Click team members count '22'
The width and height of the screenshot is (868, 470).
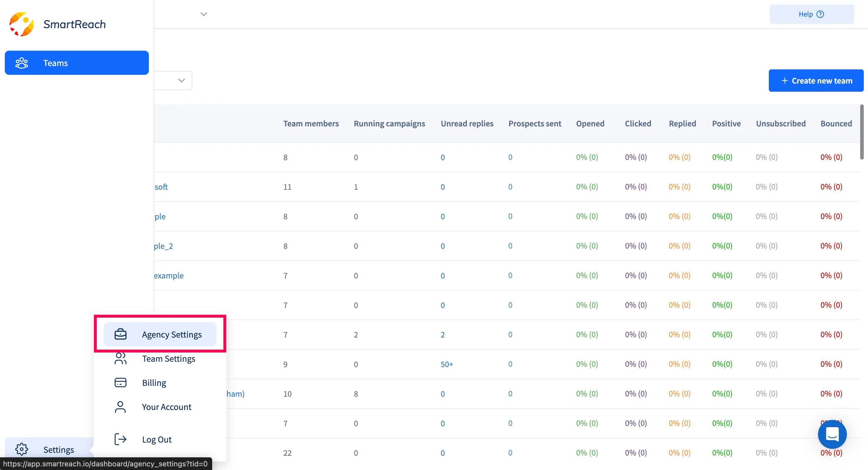pyautogui.click(x=288, y=453)
